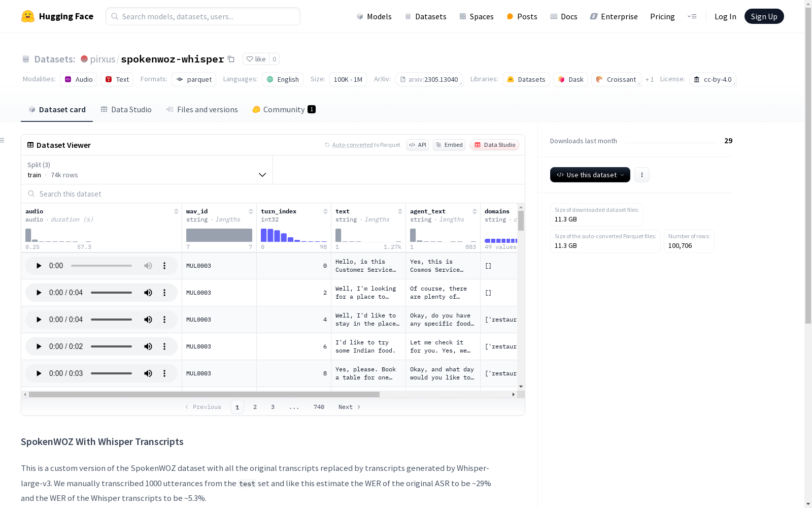This screenshot has width=812, height=508.
Task: Seek in the turn index 0 audio timeline
Action: tap(101, 266)
